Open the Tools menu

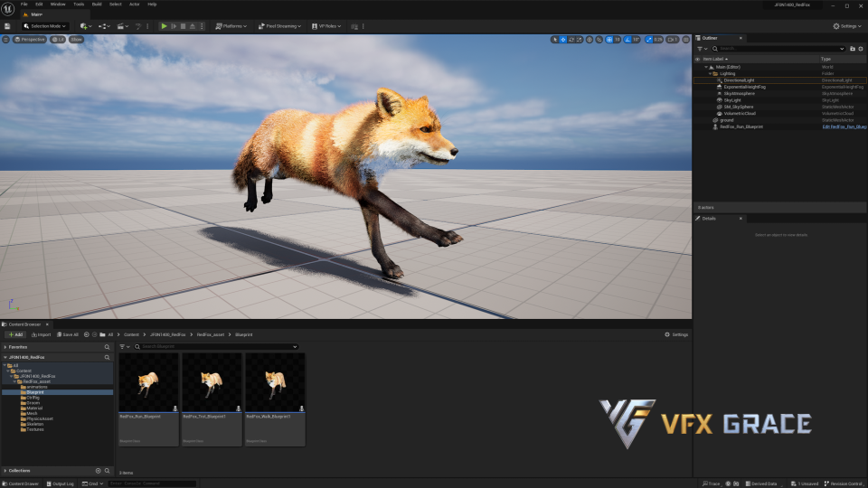click(79, 4)
